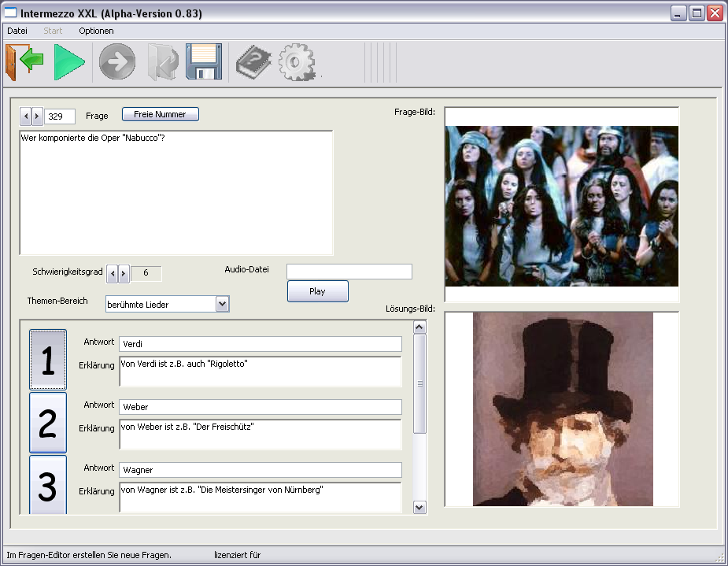Decrease Schwierigkeitsgrad with left arrow
This screenshot has height=566, width=728.
point(112,273)
